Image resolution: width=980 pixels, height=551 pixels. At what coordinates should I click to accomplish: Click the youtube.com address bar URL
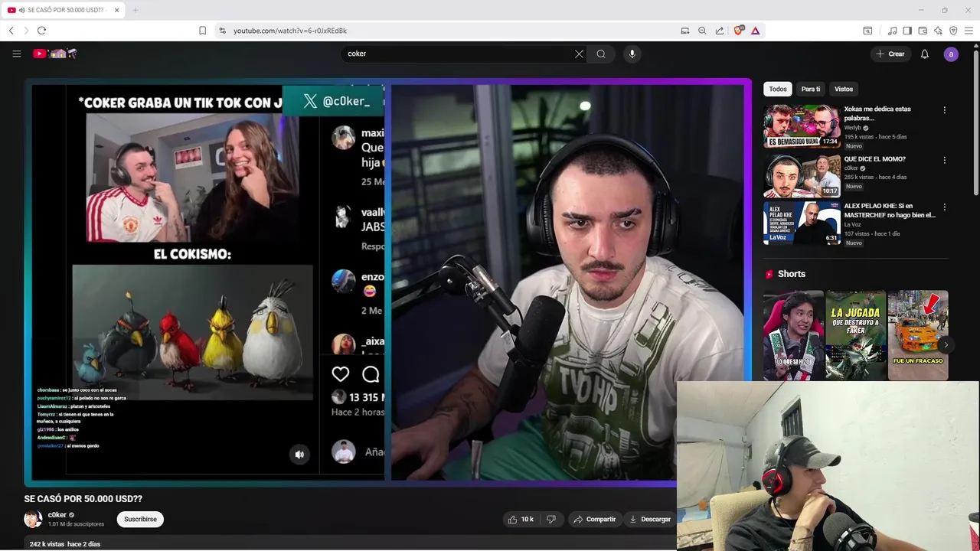click(290, 31)
